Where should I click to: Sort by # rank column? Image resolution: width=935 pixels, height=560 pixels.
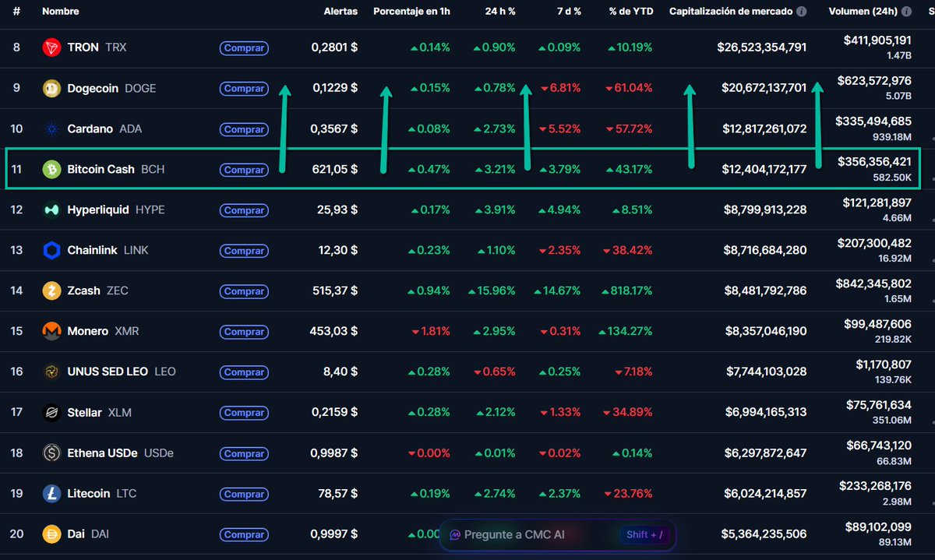pos(16,12)
